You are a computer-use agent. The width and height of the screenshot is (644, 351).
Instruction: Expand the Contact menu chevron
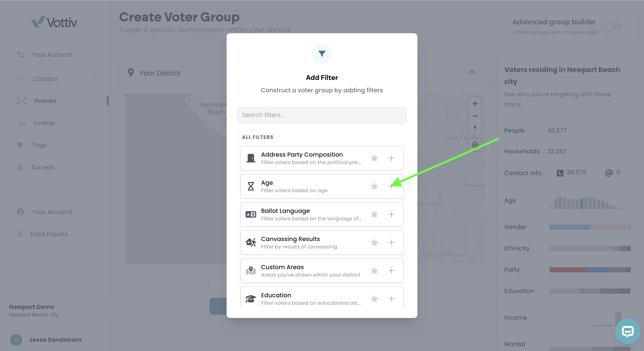[x=95, y=79]
